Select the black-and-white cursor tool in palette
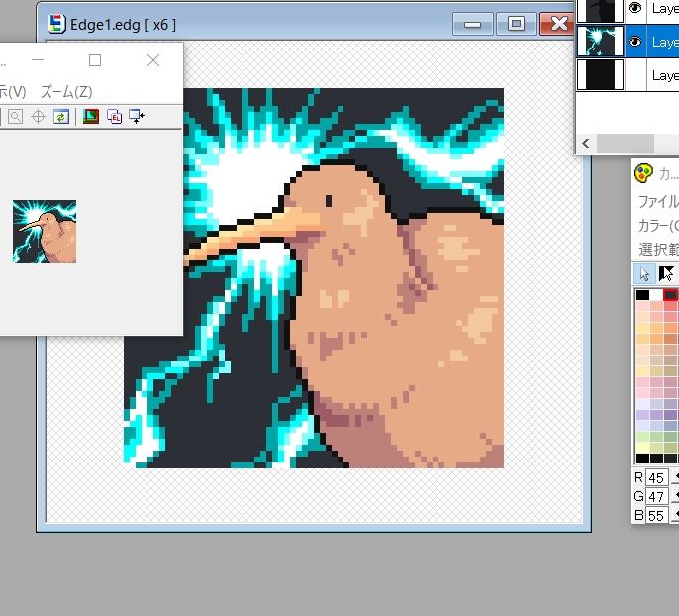Image resolution: width=679 pixels, height=616 pixels. pyautogui.click(x=666, y=273)
